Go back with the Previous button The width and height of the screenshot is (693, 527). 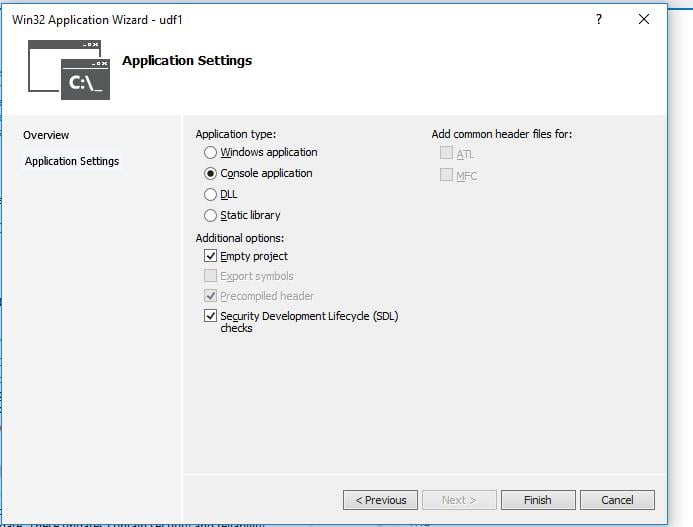tap(380, 500)
